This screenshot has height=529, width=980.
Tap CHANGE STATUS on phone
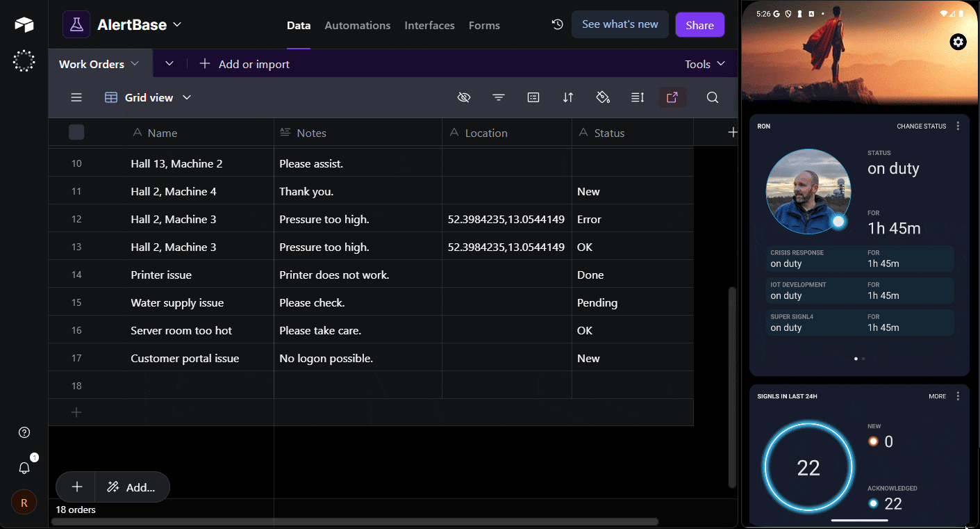coord(921,127)
